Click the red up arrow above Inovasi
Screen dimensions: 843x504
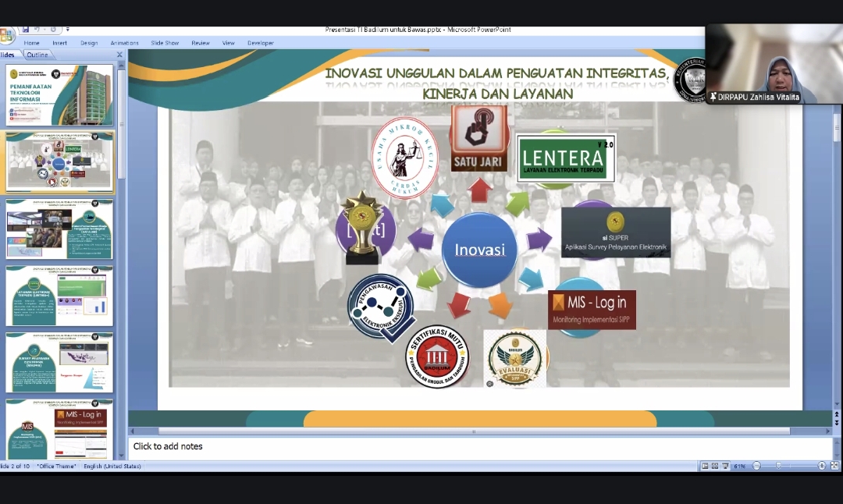479,190
